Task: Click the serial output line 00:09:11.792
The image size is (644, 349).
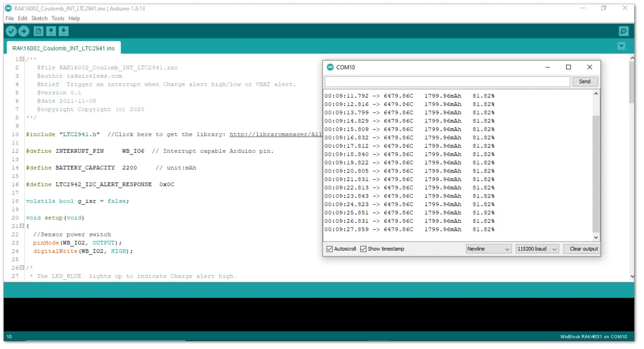Action: pos(409,96)
